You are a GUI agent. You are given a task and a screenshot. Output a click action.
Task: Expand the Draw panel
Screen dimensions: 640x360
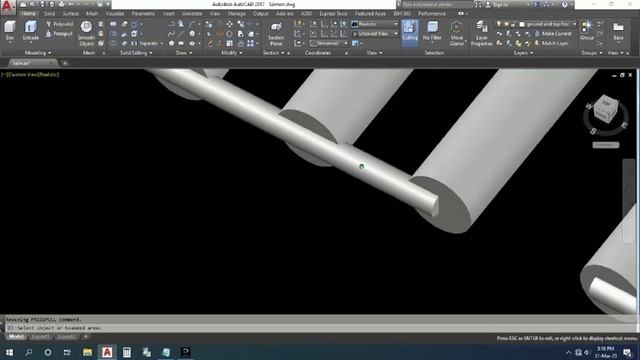click(x=184, y=53)
